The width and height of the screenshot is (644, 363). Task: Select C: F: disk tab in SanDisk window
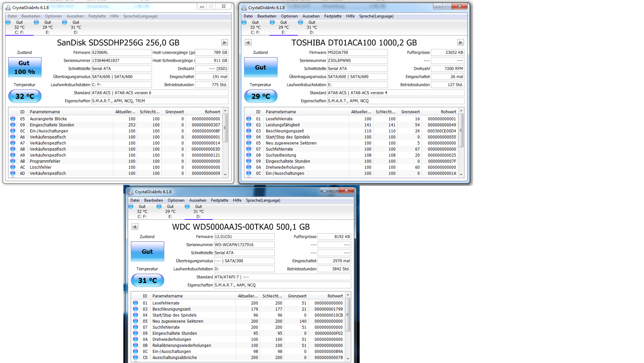click(x=19, y=27)
